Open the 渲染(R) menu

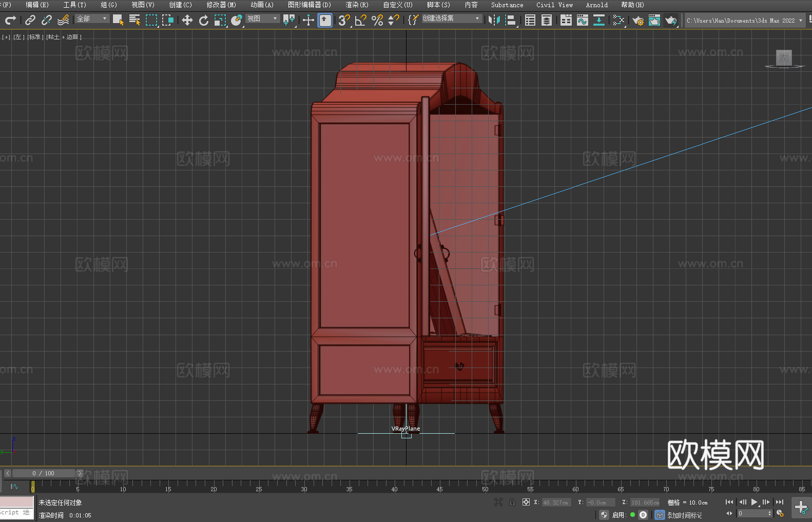(357, 5)
